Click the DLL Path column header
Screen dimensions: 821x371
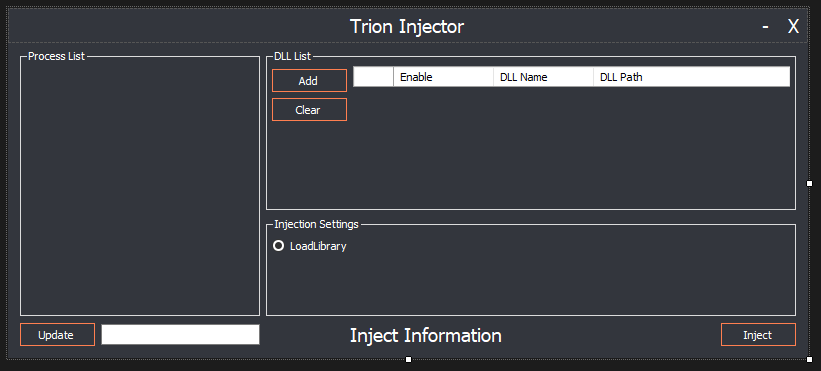[691, 77]
